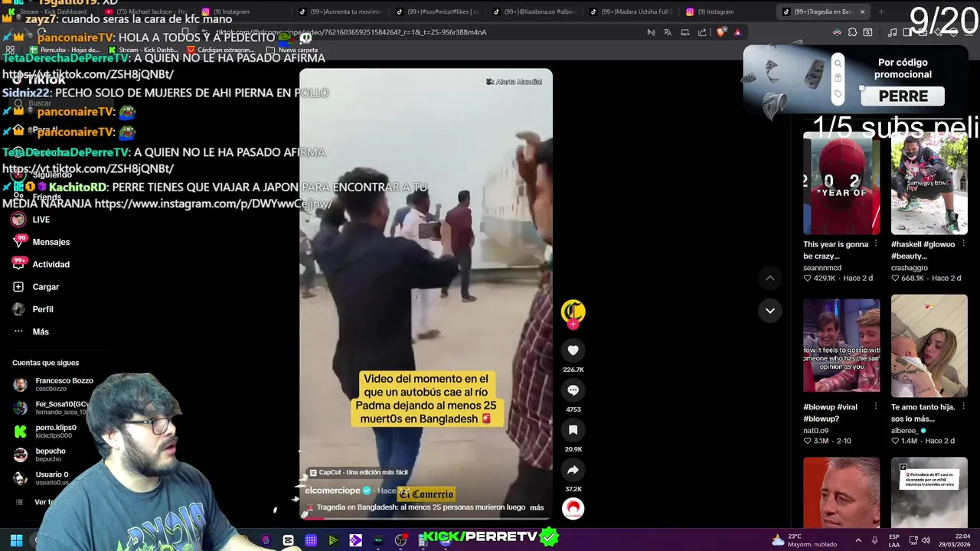The width and height of the screenshot is (980, 551).
Task: Bookmark the video via the 20.9K icon
Action: click(x=573, y=430)
